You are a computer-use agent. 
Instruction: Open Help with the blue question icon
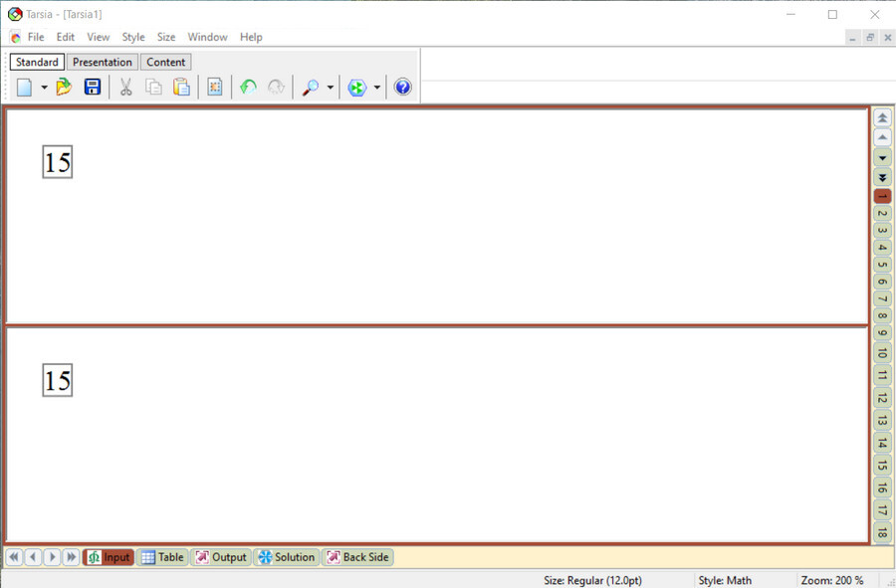pos(403,88)
